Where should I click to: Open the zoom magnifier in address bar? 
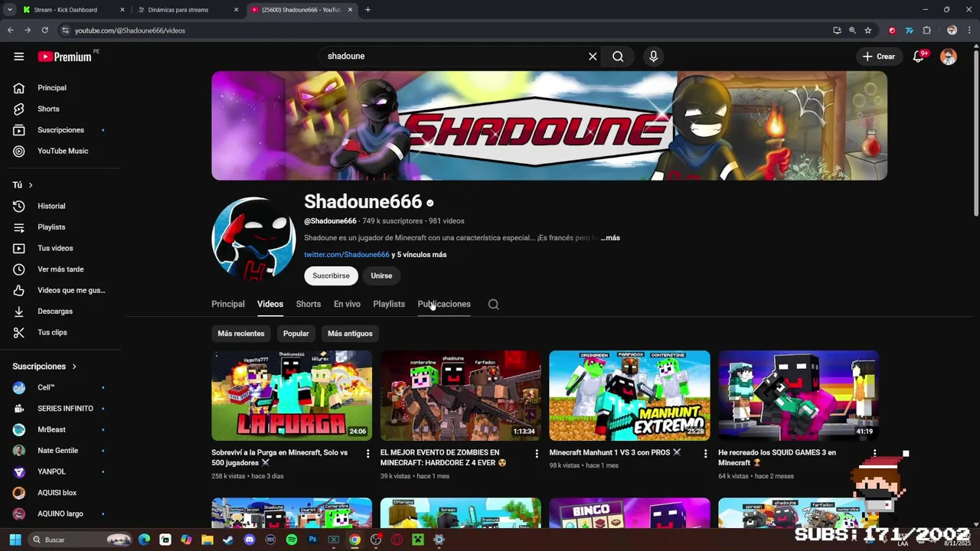tap(852, 31)
